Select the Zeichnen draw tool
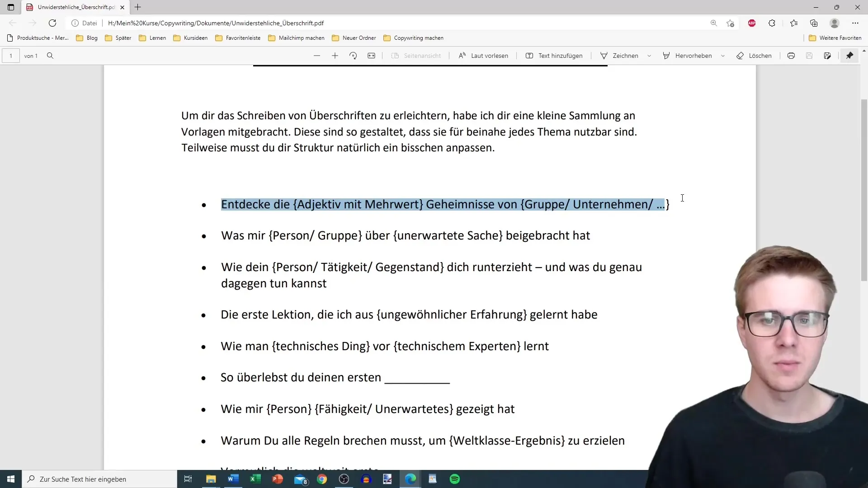 (619, 56)
